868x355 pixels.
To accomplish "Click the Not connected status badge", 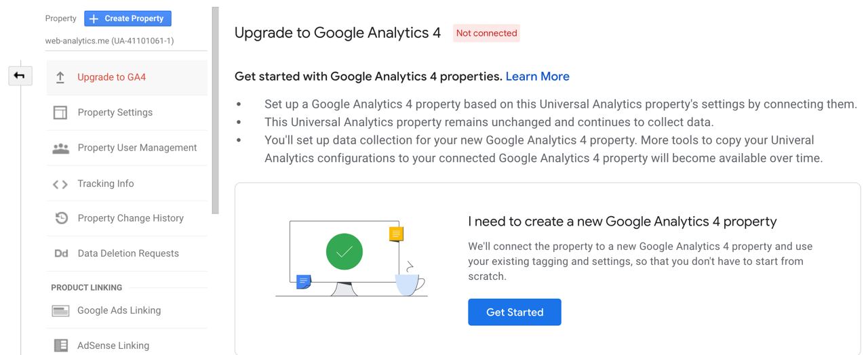I will pyautogui.click(x=486, y=33).
